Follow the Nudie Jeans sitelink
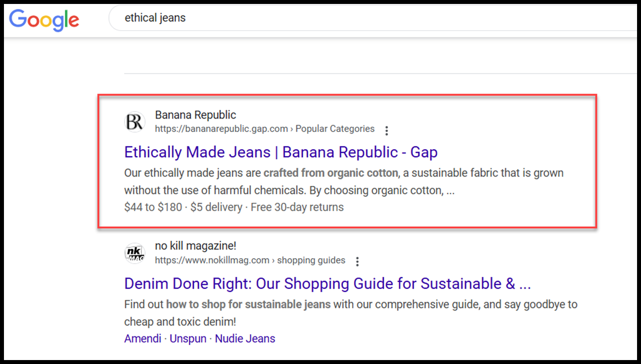 tap(245, 339)
